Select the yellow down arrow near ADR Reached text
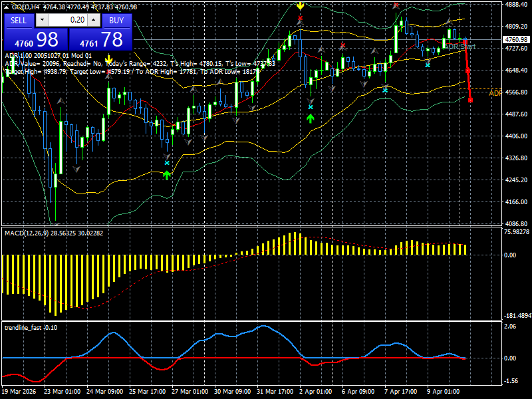532x399 pixels. [x=108, y=61]
